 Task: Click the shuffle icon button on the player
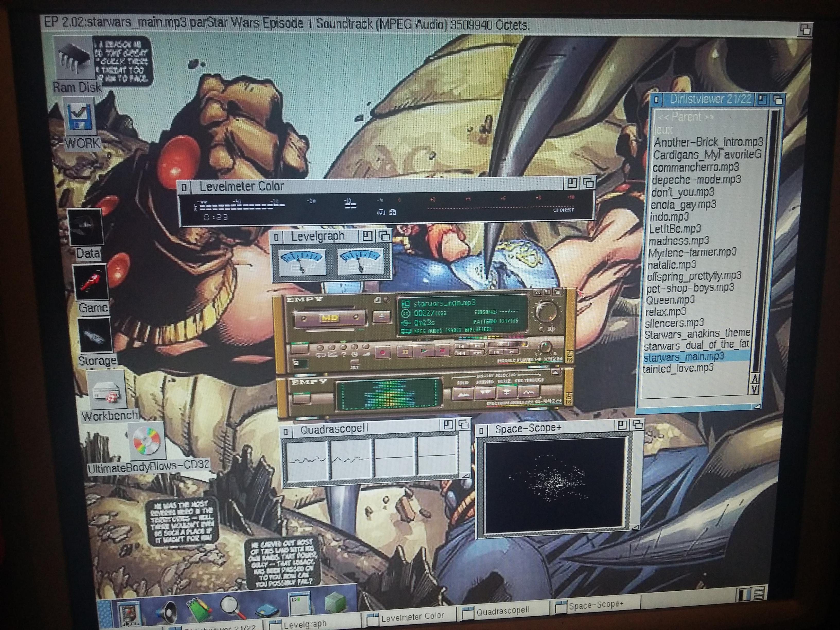pos(332,347)
